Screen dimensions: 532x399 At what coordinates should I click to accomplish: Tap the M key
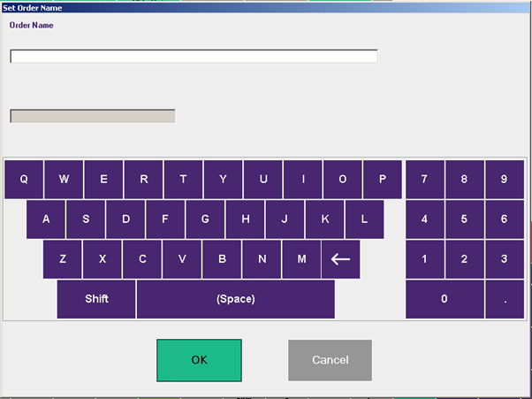click(x=301, y=259)
